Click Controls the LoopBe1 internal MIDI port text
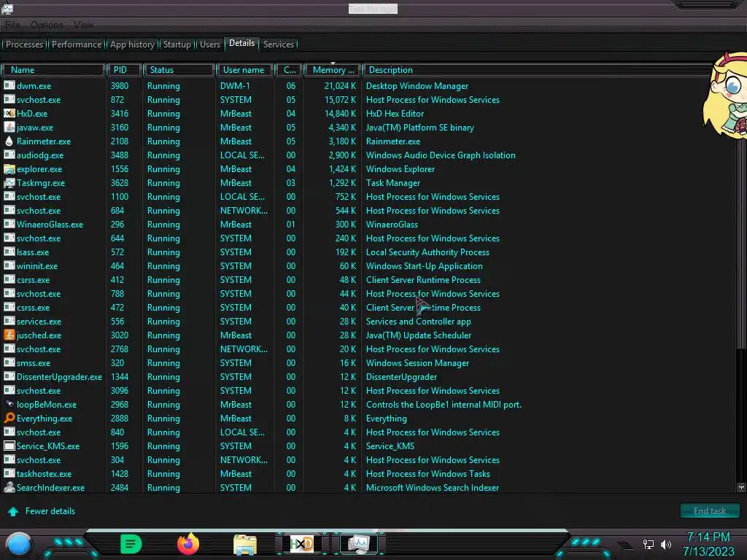The height and width of the screenshot is (560, 747). 444,404
